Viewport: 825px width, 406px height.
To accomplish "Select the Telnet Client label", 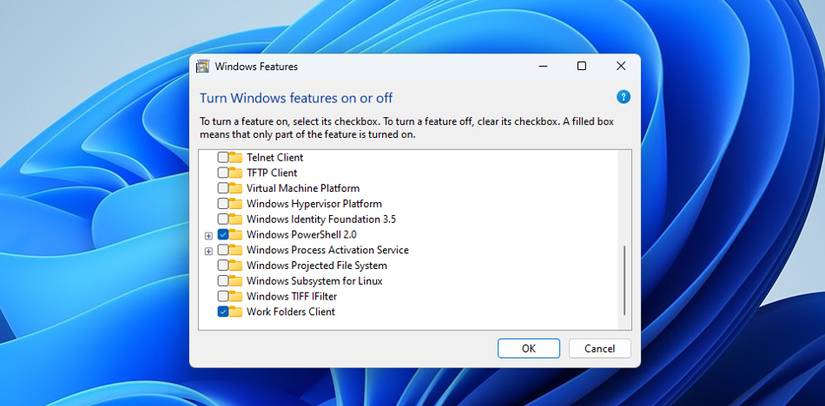I will [275, 157].
